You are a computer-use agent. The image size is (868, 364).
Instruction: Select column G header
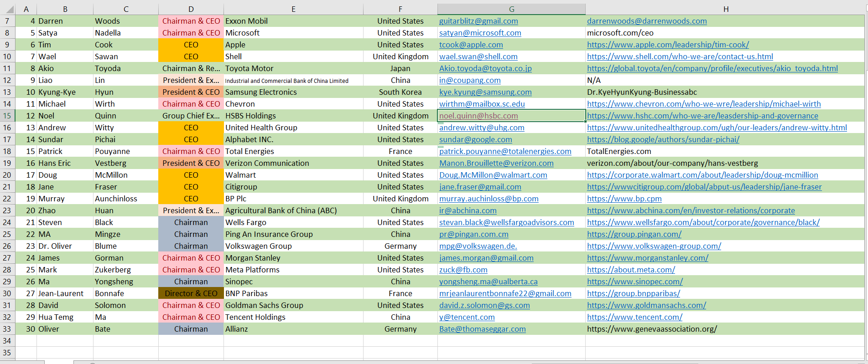point(511,9)
